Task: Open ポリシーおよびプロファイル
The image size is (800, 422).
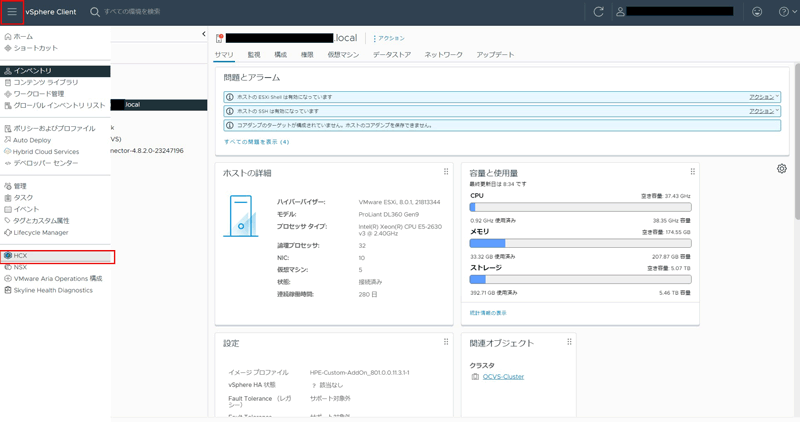Action: click(x=55, y=129)
